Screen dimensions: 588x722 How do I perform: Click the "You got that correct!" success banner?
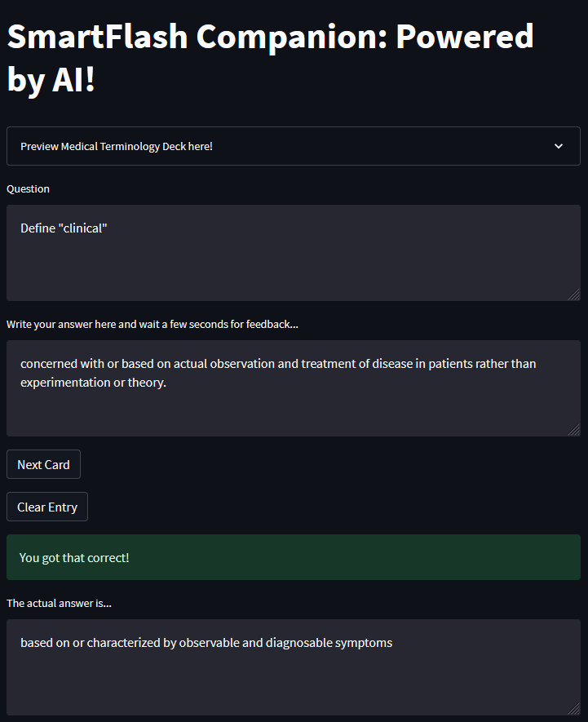[294, 557]
